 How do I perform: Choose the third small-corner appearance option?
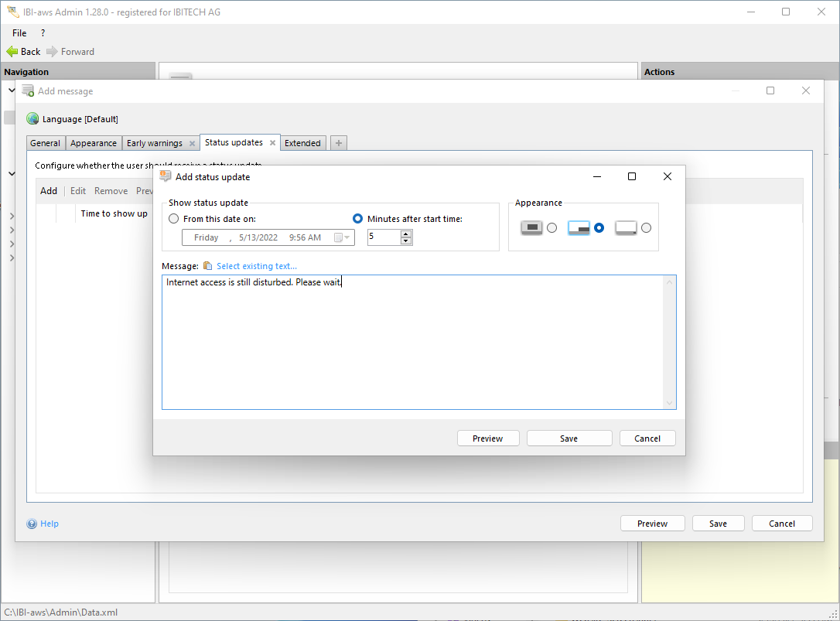pos(646,228)
